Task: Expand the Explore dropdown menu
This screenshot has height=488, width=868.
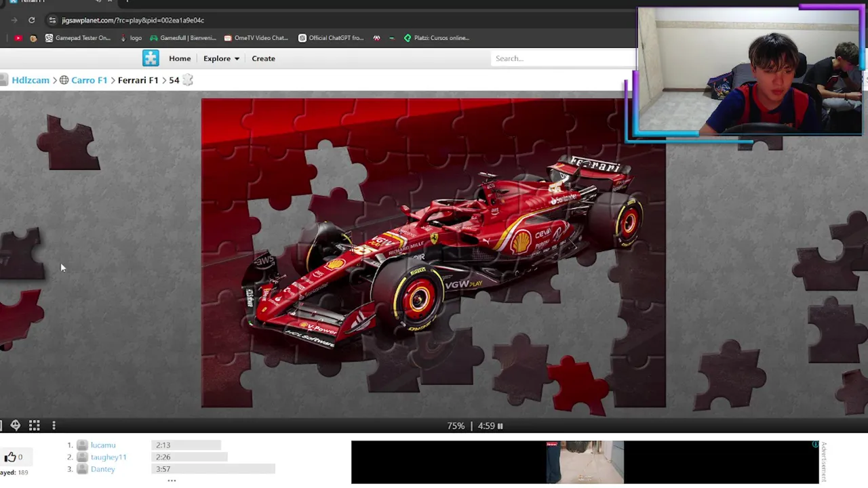Action: click(x=221, y=58)
